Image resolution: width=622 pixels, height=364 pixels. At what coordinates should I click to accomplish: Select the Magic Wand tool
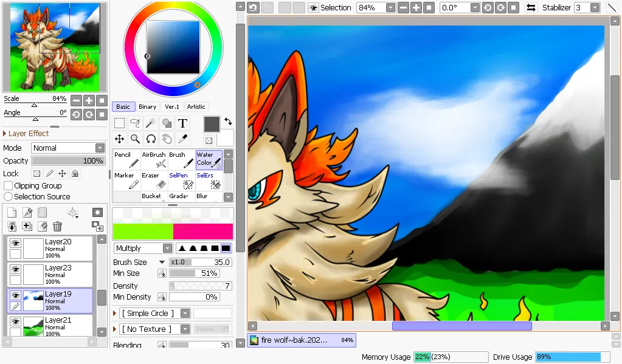click(x=151, y=123)
